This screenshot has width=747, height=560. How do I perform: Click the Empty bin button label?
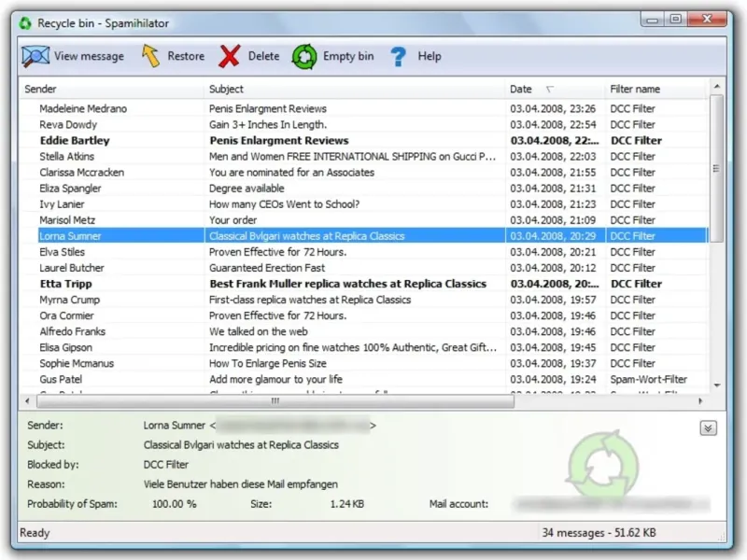pyautogui.click(x=348, y=56)
